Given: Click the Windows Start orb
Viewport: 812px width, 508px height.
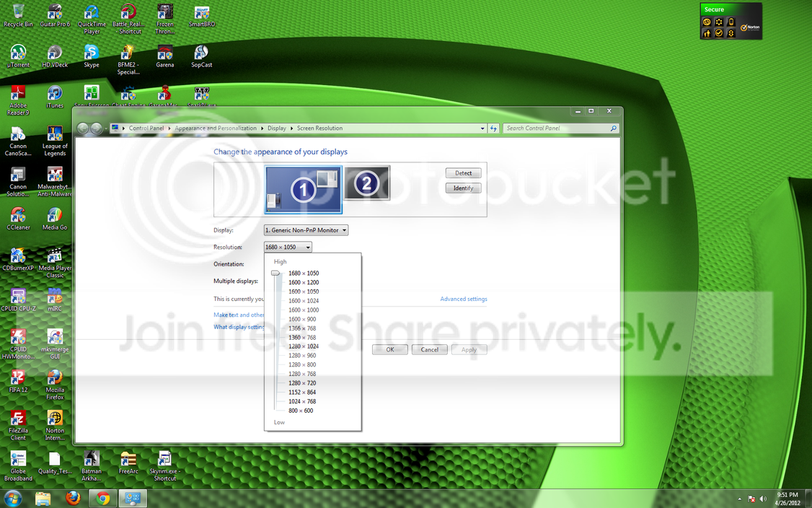Looking at the screenshot, I should [13, 499].
